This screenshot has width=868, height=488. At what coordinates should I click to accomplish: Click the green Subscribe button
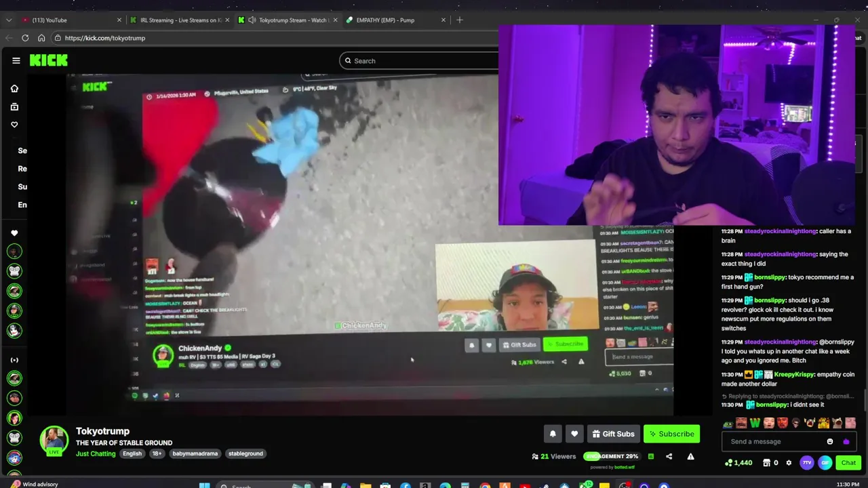point(671,434)
